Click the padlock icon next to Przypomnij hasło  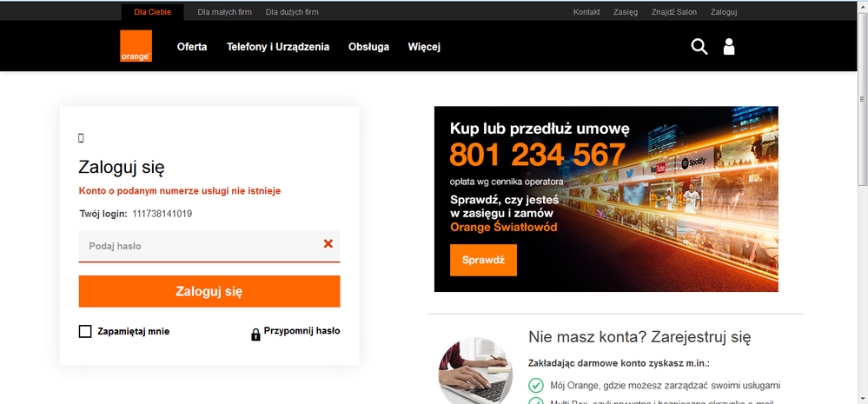coord(255,334)
